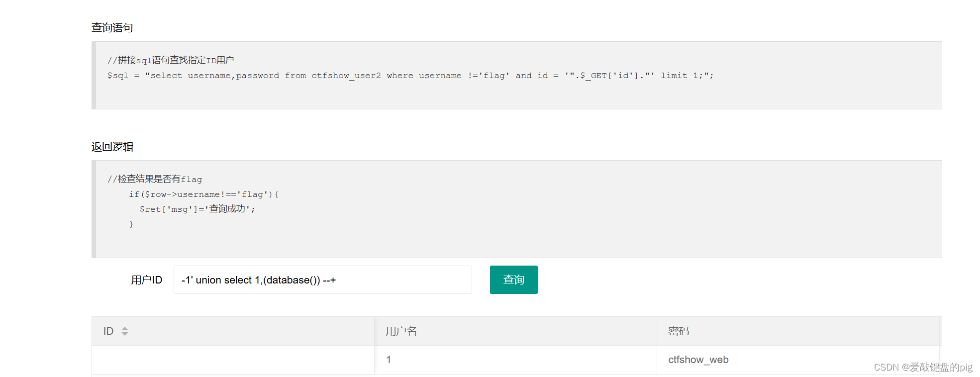Click the 查询 search button
Viewport: 980px width, 377px height.
click(513, 280)
